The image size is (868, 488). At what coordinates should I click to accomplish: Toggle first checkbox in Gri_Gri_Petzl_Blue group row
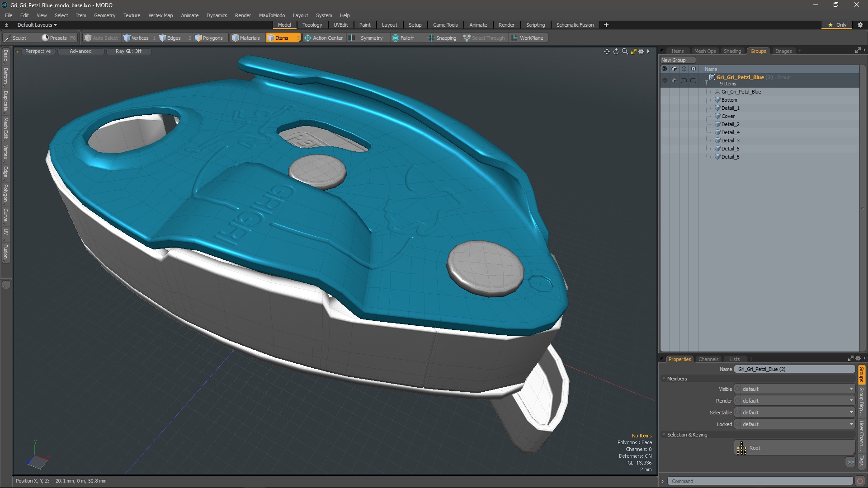[684, 80]
